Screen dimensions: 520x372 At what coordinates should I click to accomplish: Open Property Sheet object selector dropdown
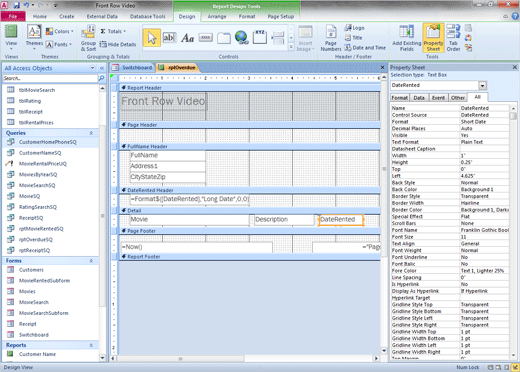pos(482,86)
